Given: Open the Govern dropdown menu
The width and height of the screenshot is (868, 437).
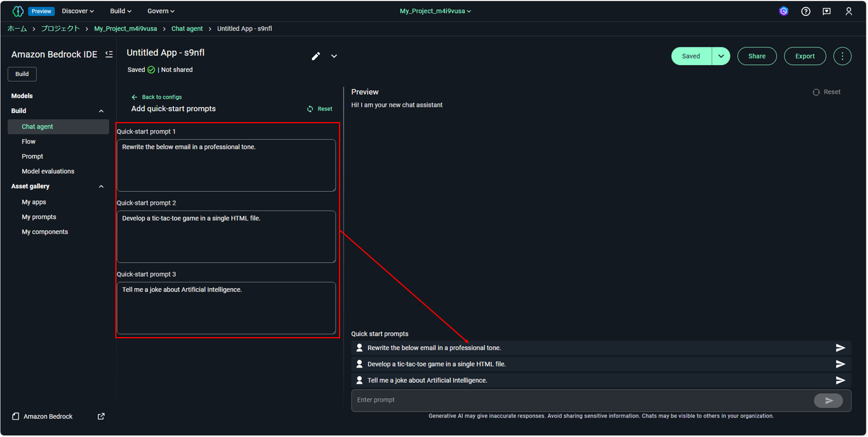Looking at the screenshot, I should (x=161, y=11).
